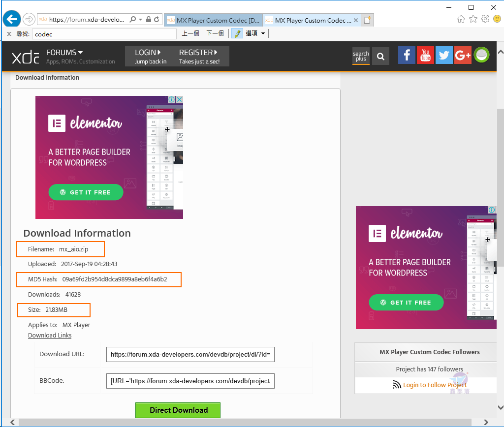Screen dimensions: 504x427
Task: Expand the FORUMS menu
Action: click(x=64, y=52)
